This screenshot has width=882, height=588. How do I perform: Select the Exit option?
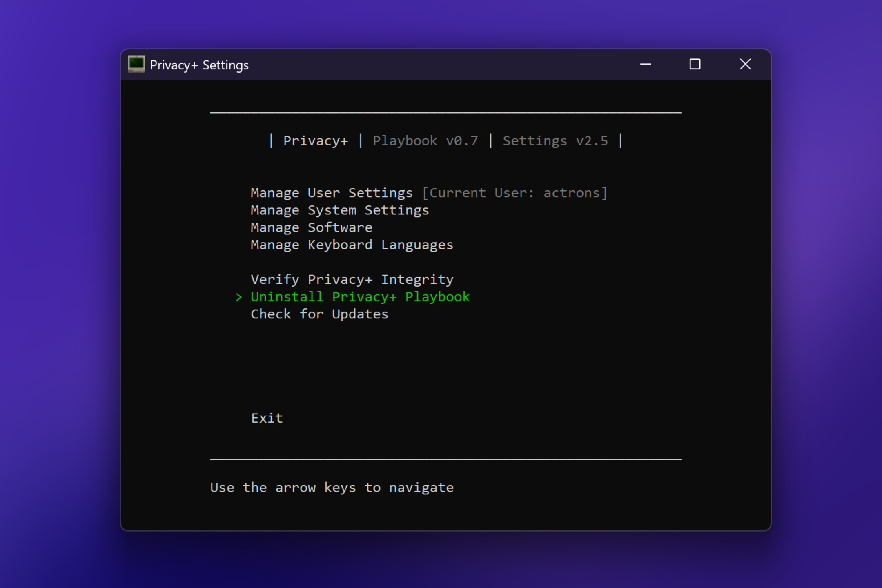tap(267, 418)
